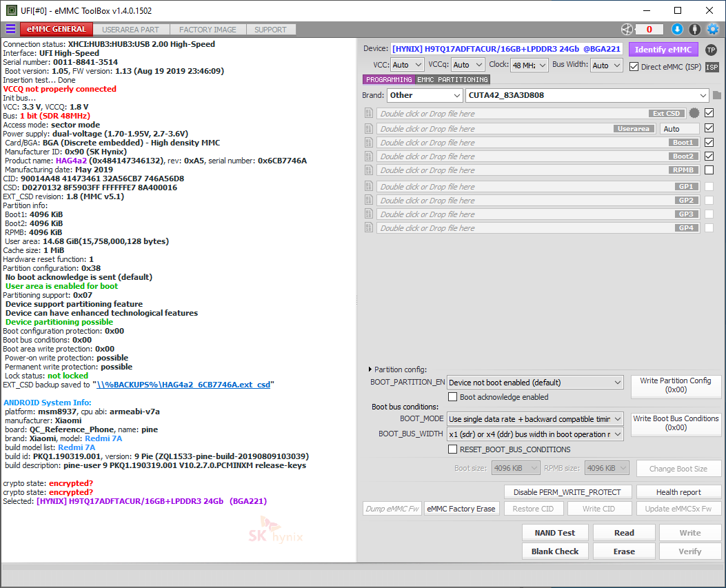The height and width of the screenshot is (588, 726).
Task: Open the BOOT_MODE dropdown
Action: [x=535, y=419]
